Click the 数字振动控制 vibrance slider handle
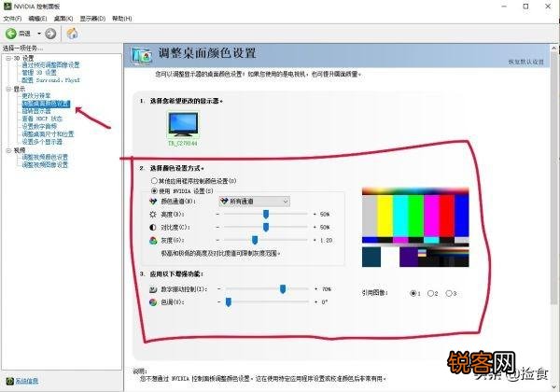Image resolution: width=560 pixels, height=392 pixels. coord(283,289)
